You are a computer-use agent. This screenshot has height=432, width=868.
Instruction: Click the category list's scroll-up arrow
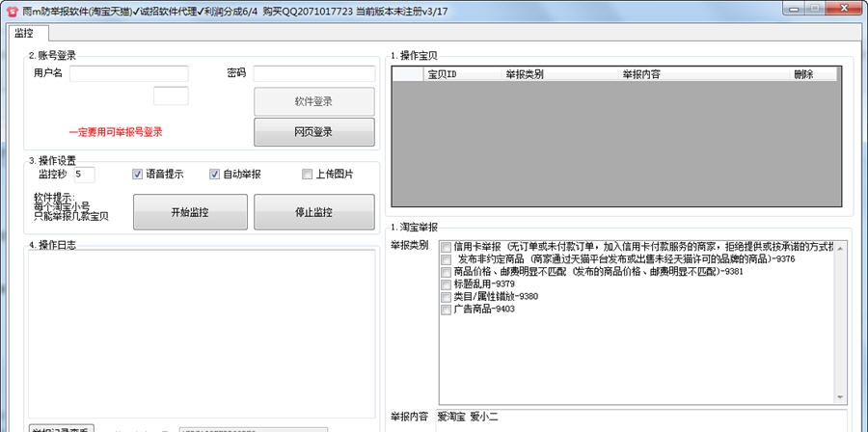pyautogui.click(x=841, y=248)
